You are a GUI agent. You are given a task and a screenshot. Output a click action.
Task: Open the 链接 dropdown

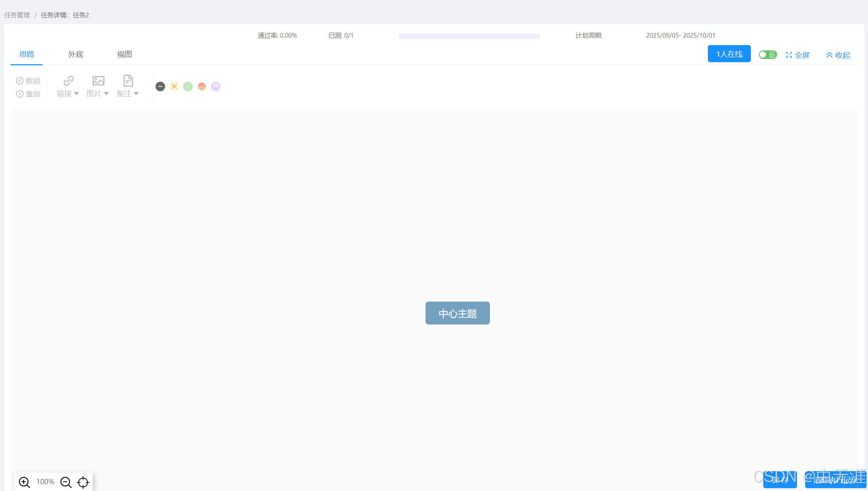(68, 93)
